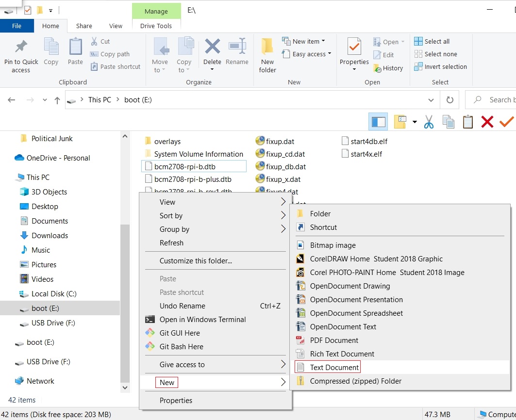Choose Text Document from the New submenu
This screenshot has height=420, width=516.
click(334, 367)
